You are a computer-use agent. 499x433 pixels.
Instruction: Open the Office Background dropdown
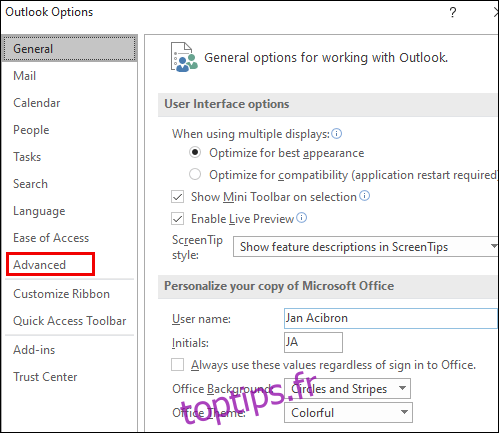[x=347, y=389]
